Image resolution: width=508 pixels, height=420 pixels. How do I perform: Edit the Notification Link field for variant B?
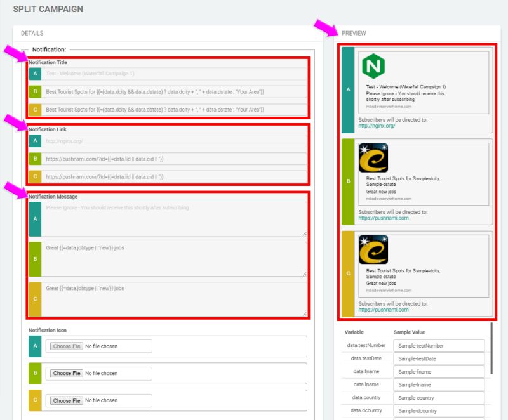[171, 159]
